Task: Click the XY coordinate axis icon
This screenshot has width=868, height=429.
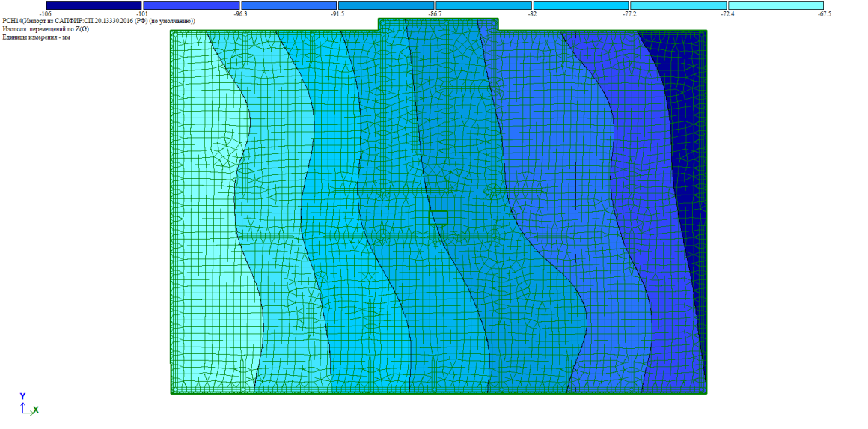Action: pos(27,405)
